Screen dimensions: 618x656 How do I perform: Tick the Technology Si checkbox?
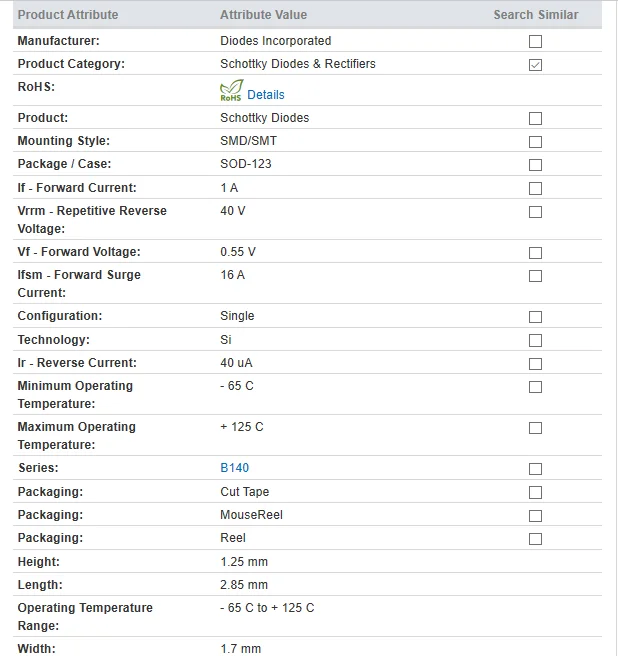(x=535, y=341)
